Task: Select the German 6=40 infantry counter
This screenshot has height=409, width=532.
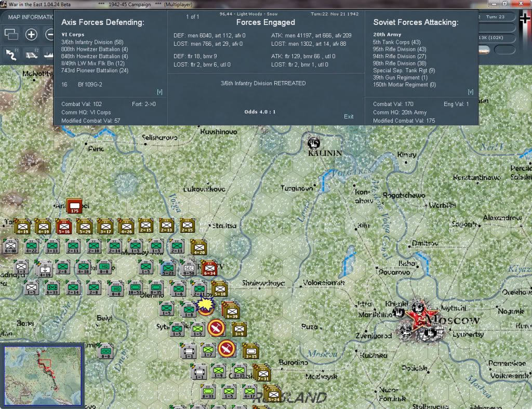Action: 10,246
